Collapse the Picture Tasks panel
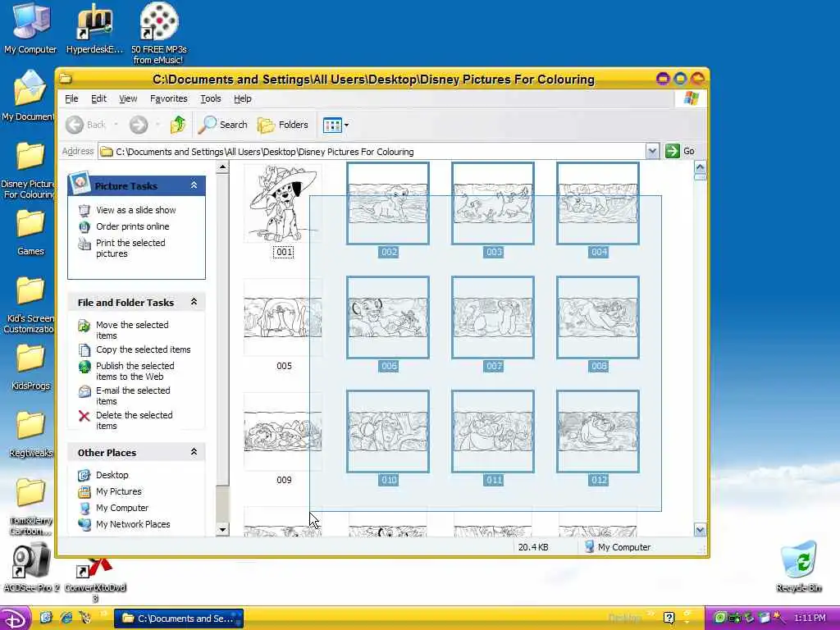The height and width of the screenshot is (630, 840). tap(194, 185)
